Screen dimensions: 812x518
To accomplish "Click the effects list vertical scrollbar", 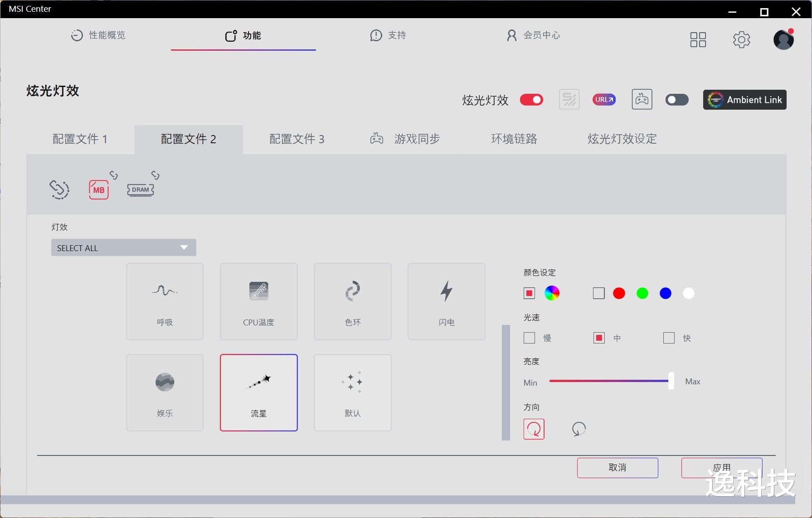I will tap(506, 382).
